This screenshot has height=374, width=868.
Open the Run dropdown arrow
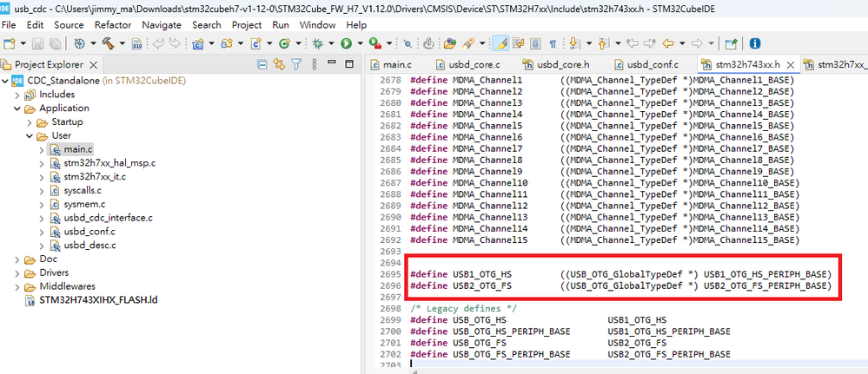[361, 43]
